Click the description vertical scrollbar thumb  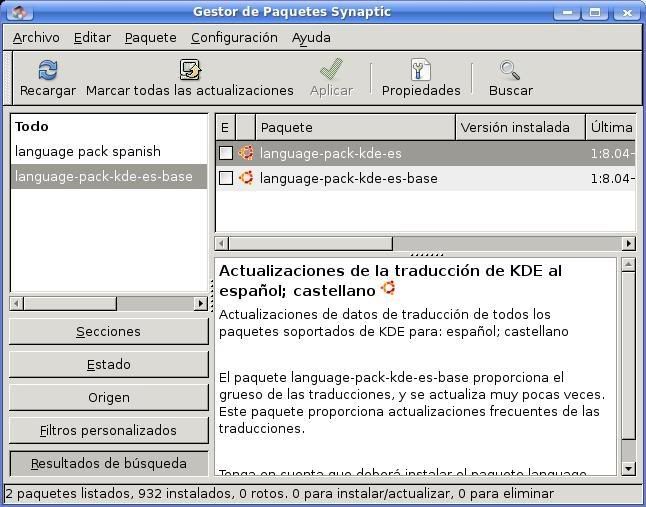pyautogui.click(x=628, y=355)
